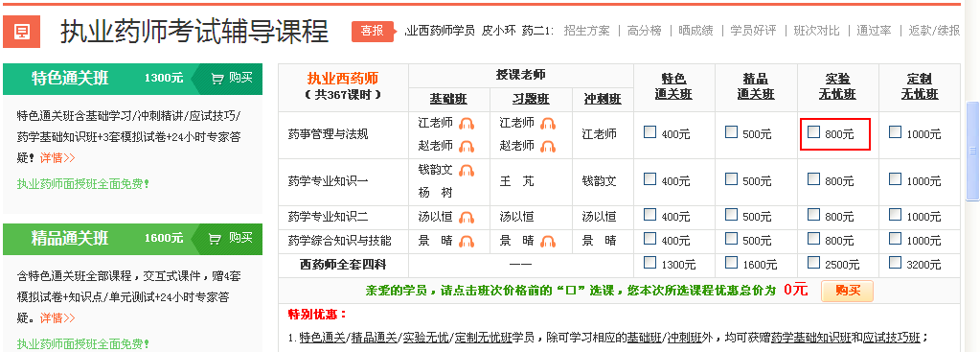Viewport: 980px width, 352px height.
Task: Click headphone icon next to 汤以恒 基础班
Action: (467, 218)
